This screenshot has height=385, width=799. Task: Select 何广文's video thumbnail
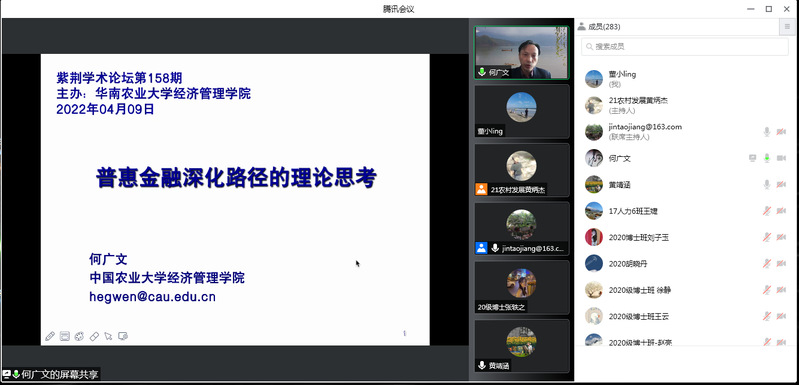pyautogui.click(x=522, y=52)
